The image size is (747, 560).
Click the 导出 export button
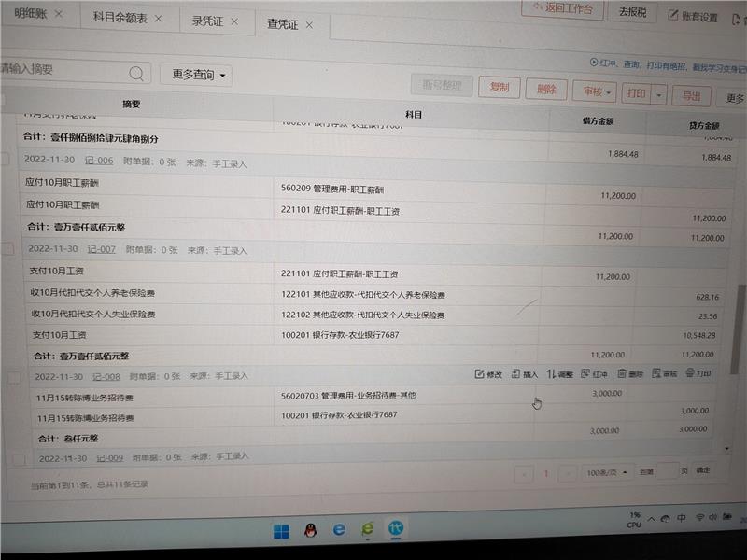click(x=691, y=95)
